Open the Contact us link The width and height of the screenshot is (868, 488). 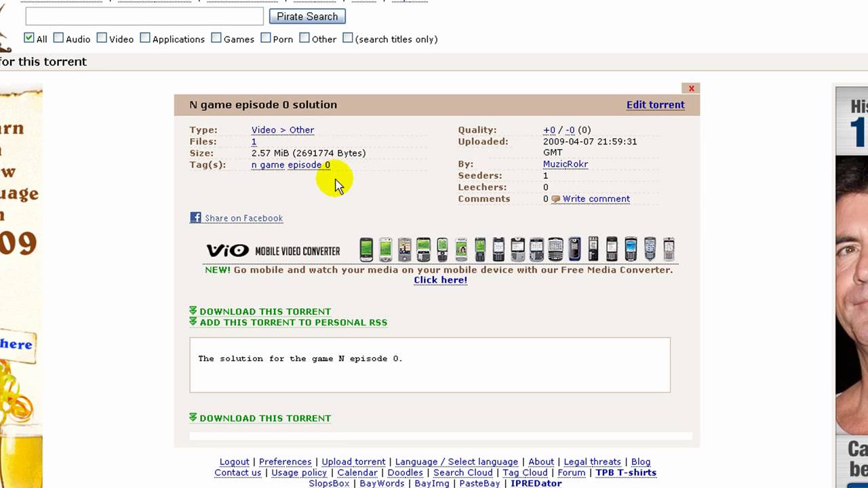(238, 472)
